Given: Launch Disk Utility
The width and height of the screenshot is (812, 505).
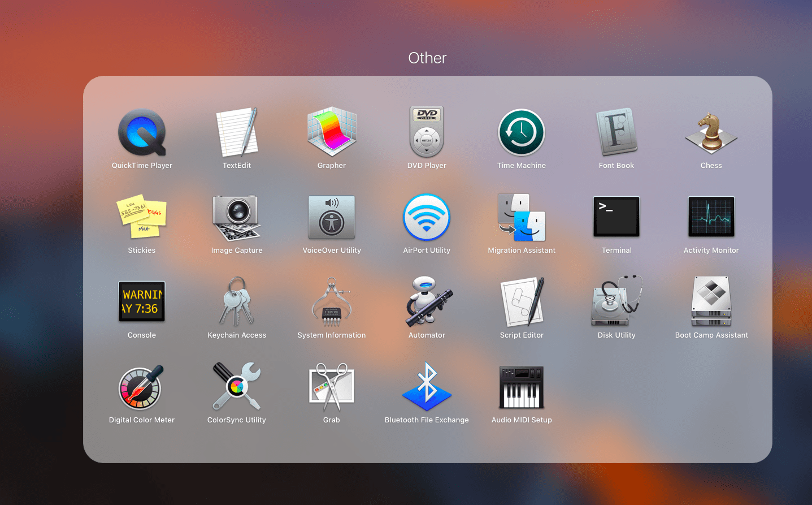Looking at the screenshot, I should (616, 302).
